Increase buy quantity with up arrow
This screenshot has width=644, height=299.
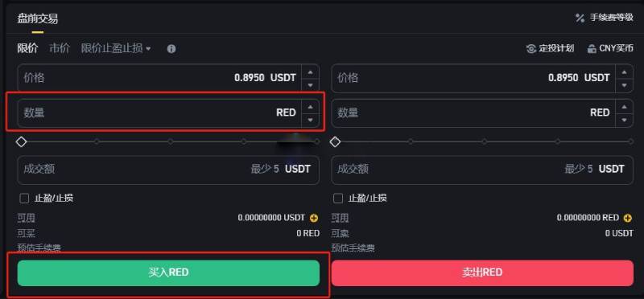coord(310,107)
